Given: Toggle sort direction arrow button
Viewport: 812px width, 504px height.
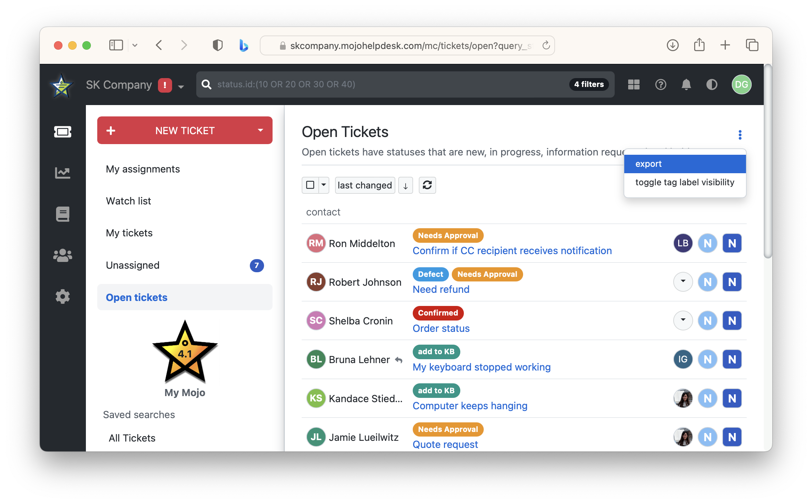Looking at the screenshot, I should coord(405,185).
